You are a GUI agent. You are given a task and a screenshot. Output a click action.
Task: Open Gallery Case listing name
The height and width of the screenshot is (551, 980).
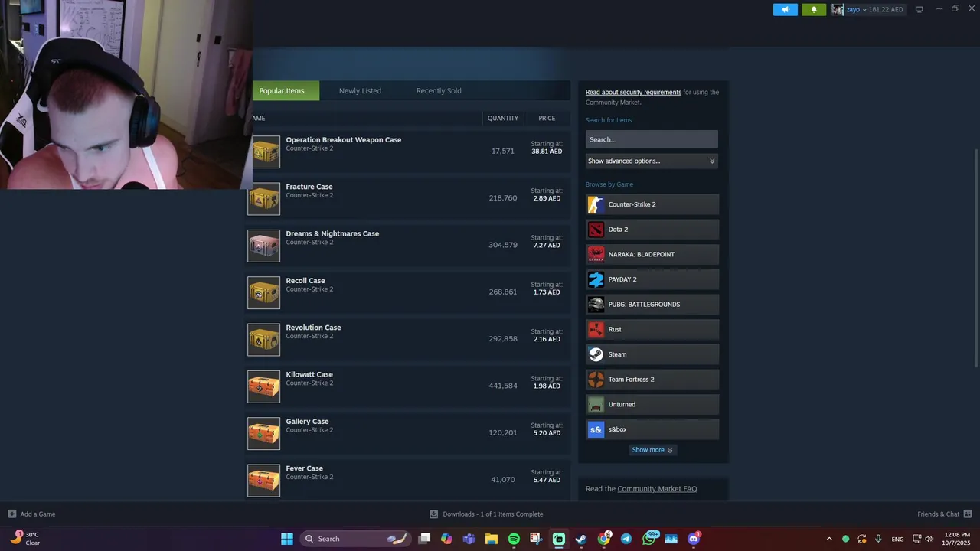point(307,422)
